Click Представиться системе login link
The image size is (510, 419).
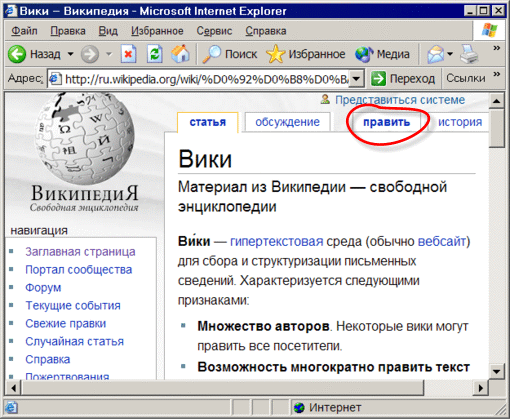coord(400,100)
